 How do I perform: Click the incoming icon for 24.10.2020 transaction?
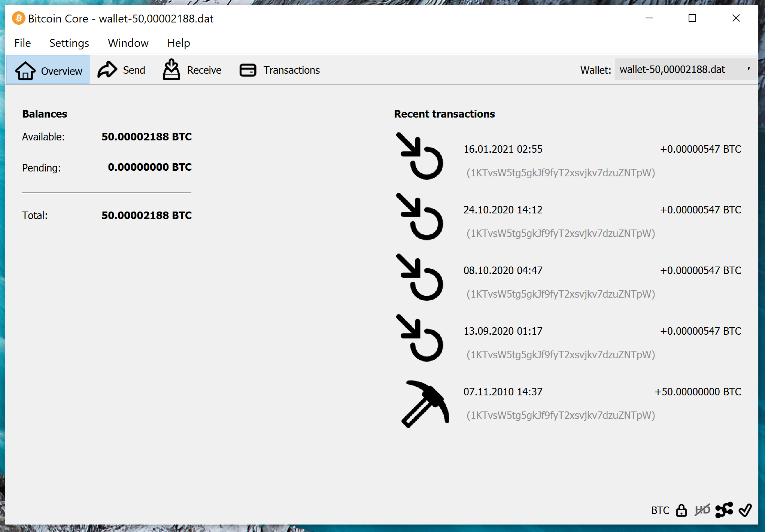(420, 217)
